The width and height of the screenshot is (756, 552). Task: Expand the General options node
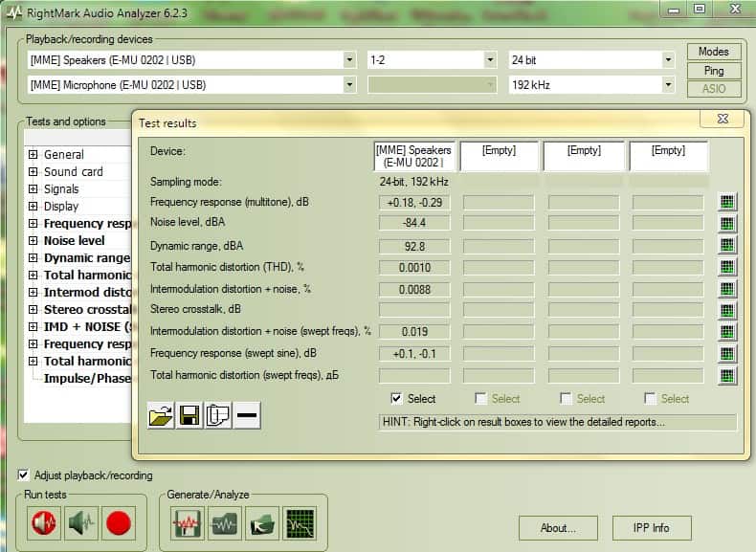33,154
